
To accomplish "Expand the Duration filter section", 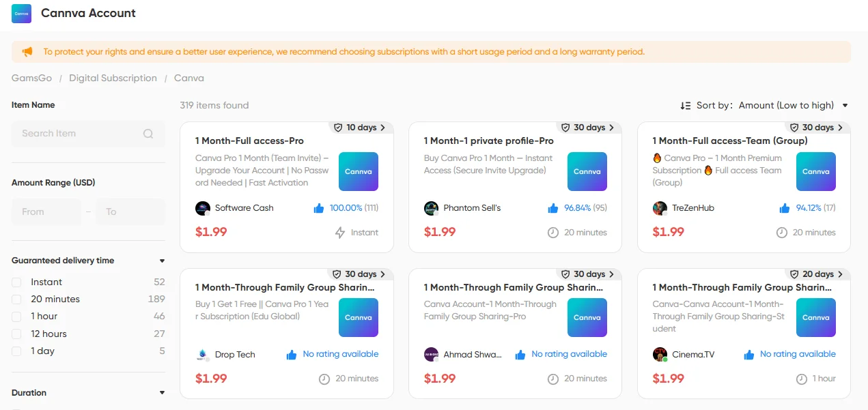I will [x=162, y=392].
